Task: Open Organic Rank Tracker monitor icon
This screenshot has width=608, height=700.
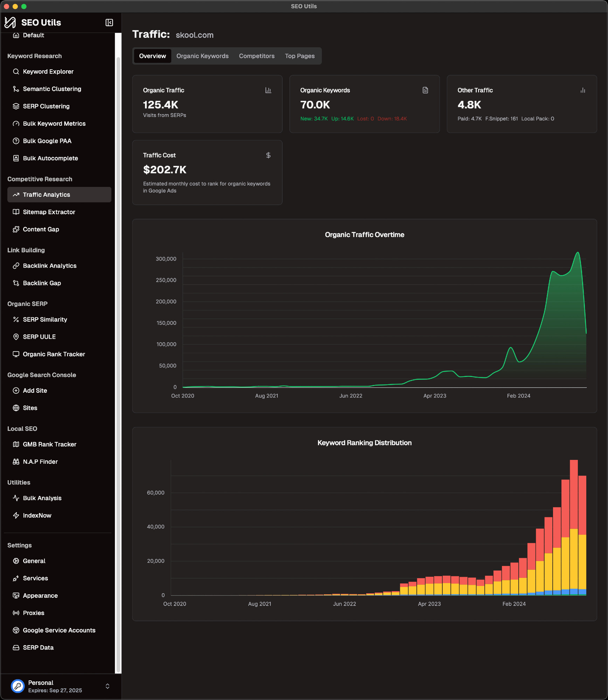Action: [16, 354]
